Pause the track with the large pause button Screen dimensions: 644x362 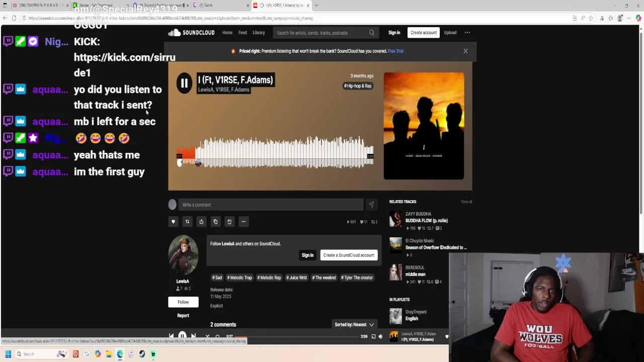[x=184, y=83]
